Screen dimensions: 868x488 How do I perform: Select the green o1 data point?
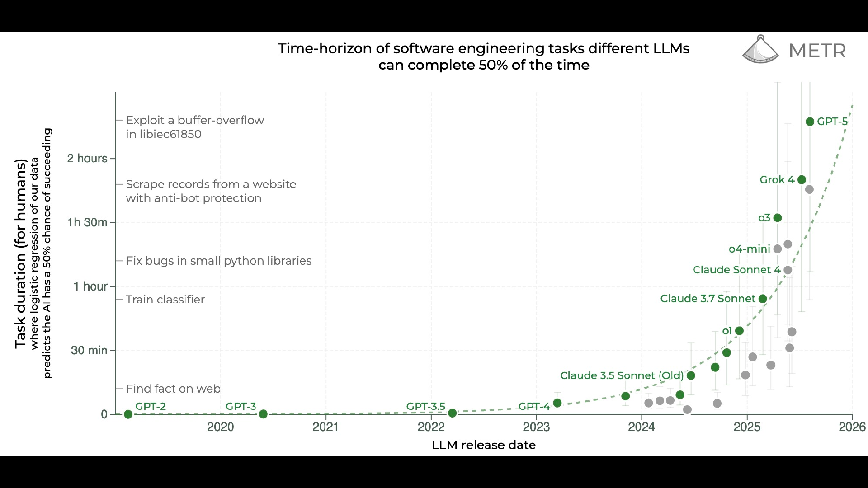739,331
